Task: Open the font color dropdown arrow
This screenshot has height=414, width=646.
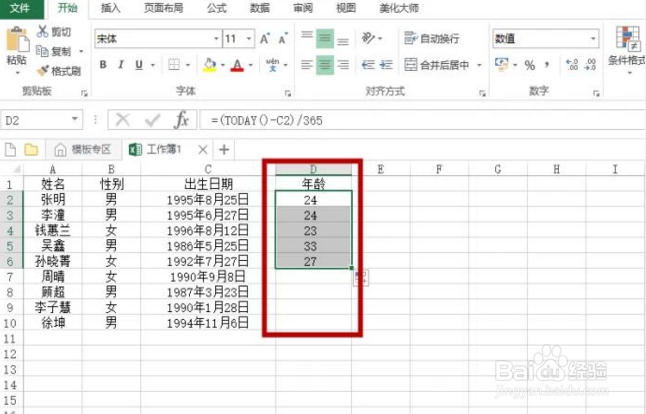Action: click(x=250, y=65)
